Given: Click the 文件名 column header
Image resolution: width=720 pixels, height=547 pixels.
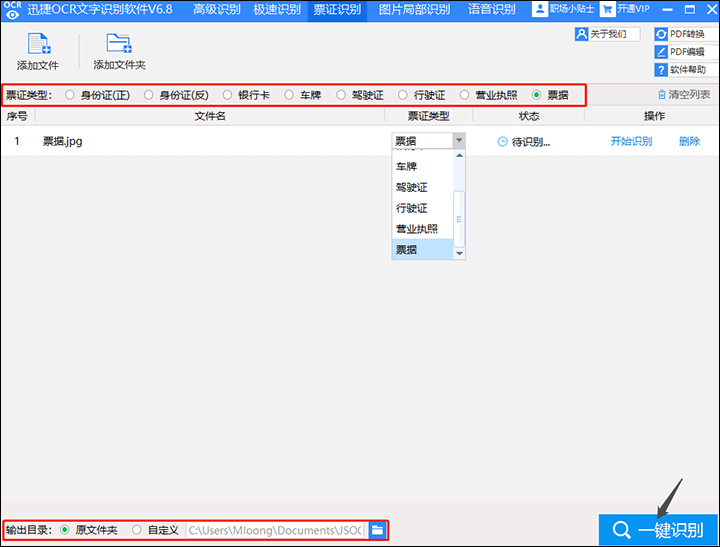Looking at the screenshot, I should tap(210, 116).
